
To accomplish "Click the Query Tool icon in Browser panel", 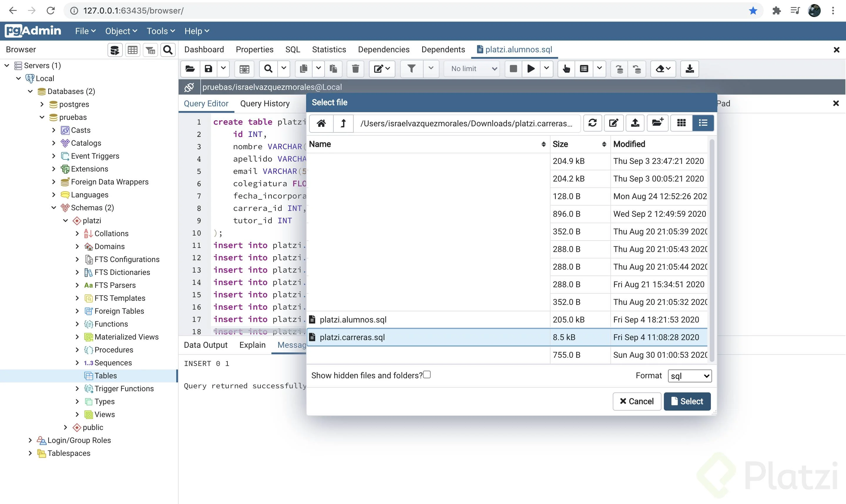I will 115,50.
